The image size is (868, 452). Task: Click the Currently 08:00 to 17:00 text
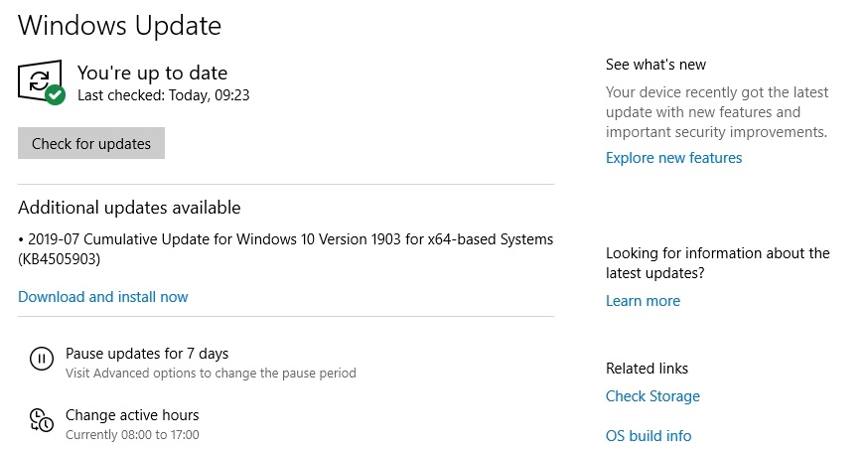tap(132, 435)
